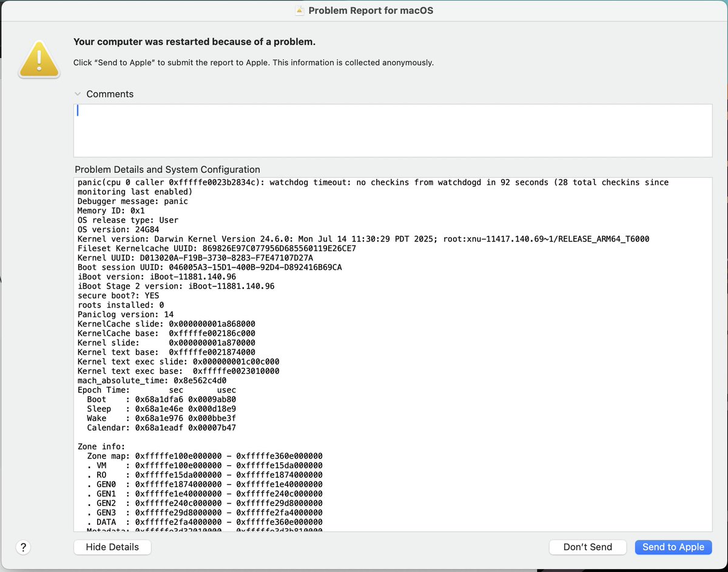Click the 'Debugger message: panic' line
The width and height of the screenshot is (728, 572).
[x=133, y=201]
